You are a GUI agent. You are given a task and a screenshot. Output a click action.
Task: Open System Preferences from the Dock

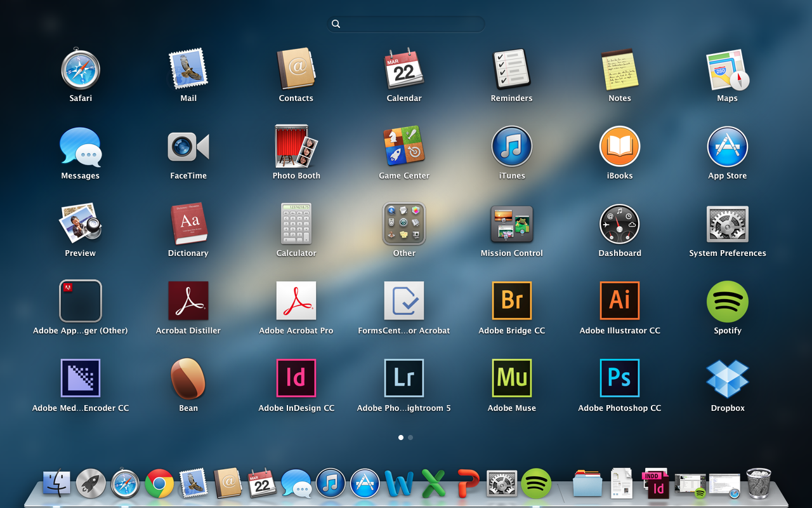(x=502, y=484)
